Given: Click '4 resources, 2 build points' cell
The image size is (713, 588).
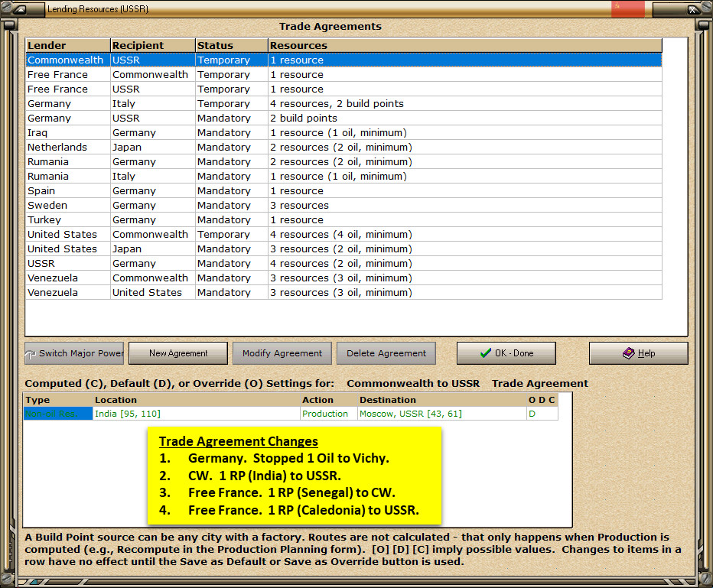Looking at the screenshot, I should [x=465, y=103].
